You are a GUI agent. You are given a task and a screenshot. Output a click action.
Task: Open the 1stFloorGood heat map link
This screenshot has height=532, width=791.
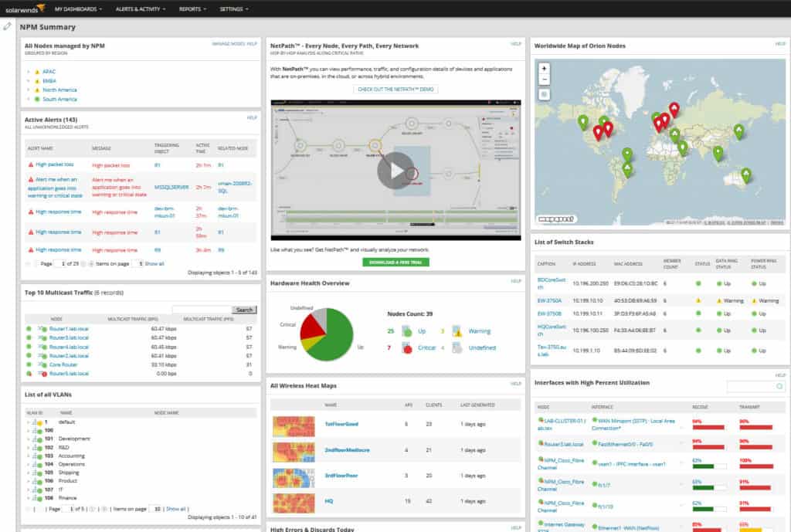341,424
